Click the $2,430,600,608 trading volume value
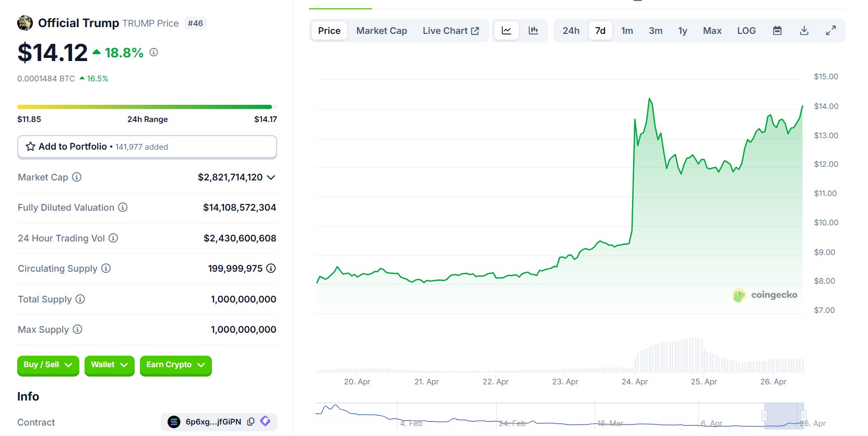The height and width of the screenshot is (436, 868). [240, 238]
